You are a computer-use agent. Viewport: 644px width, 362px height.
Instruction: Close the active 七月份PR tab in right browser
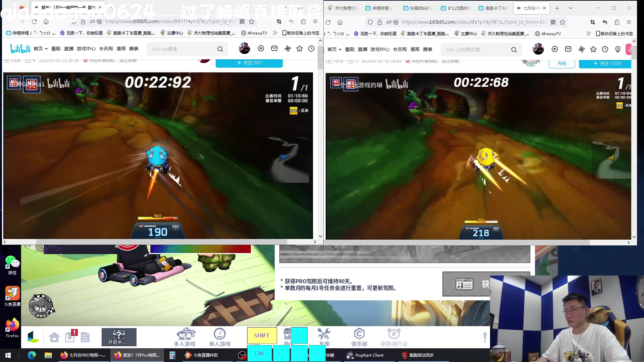pyautogui.click(x=544, y=8)
